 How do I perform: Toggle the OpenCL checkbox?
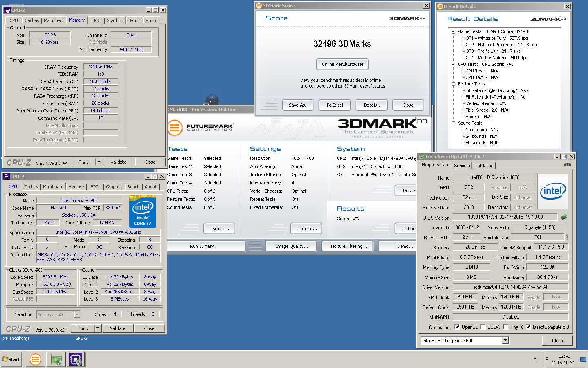tap(457, 327)
